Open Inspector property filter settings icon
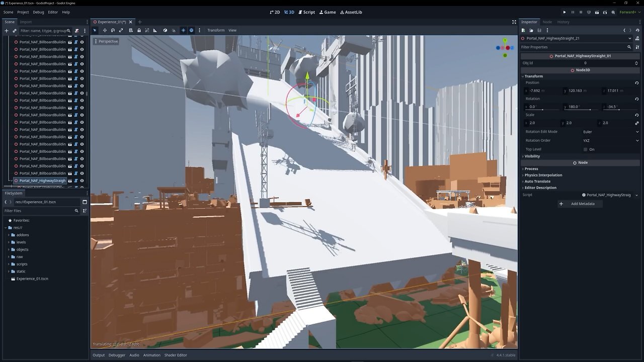The height and width of the screenshot is (362, 644). tap(637, 47)
